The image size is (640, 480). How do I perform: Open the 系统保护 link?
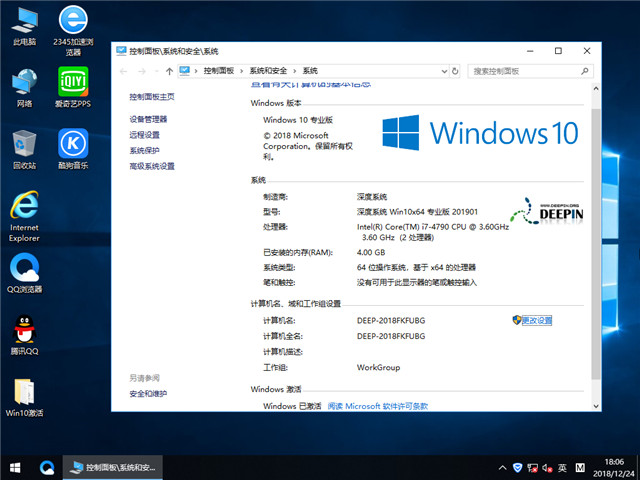[144, 150]
